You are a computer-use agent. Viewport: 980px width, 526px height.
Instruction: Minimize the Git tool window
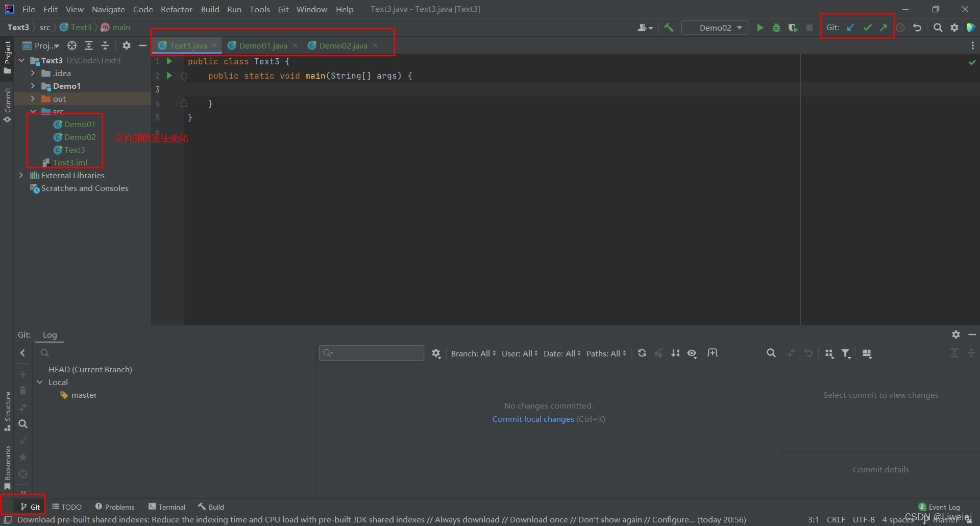[972, 334]
